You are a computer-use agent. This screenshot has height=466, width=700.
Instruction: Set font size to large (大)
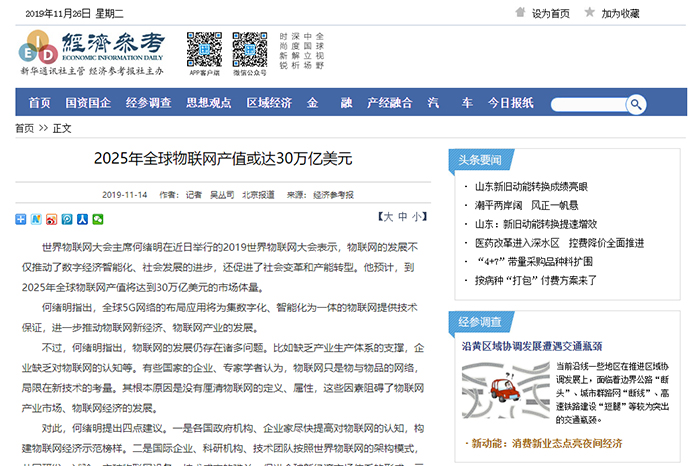(x=387, y=217)
